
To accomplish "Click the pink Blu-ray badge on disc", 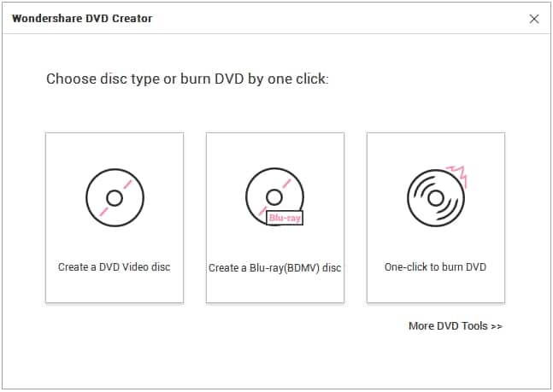I will [285, 218].
